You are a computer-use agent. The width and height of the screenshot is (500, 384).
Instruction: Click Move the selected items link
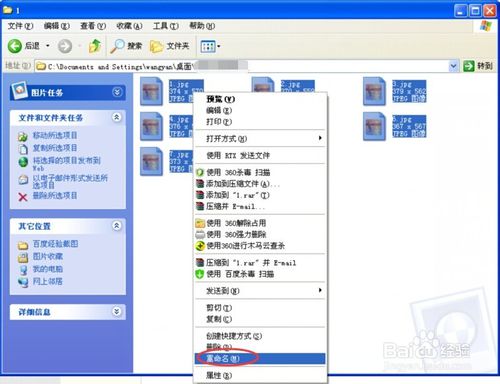coord(55,135)
